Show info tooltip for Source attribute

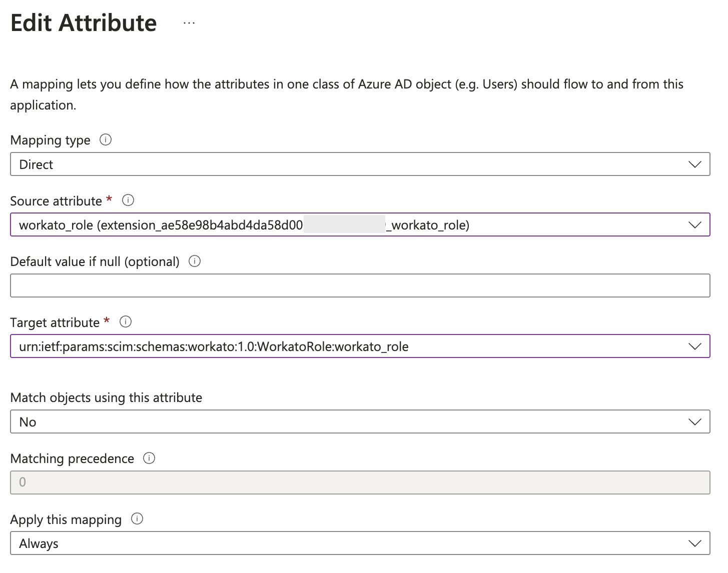[x=128, y=200]
